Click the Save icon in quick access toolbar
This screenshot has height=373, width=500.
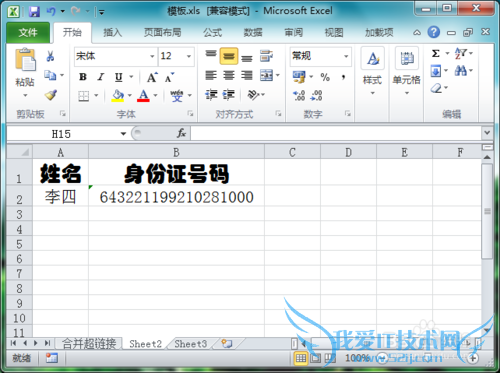click(x=34, y=12)
